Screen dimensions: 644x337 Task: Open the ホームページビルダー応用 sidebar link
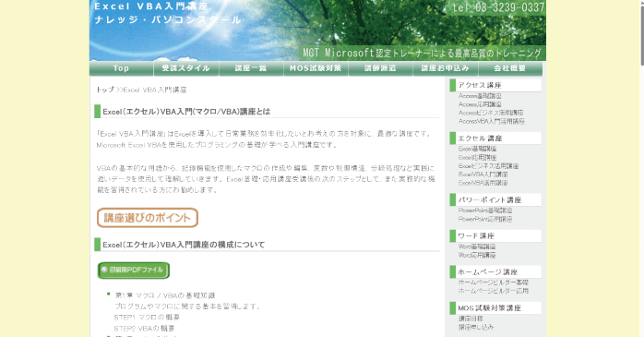[x=494, y=291]
